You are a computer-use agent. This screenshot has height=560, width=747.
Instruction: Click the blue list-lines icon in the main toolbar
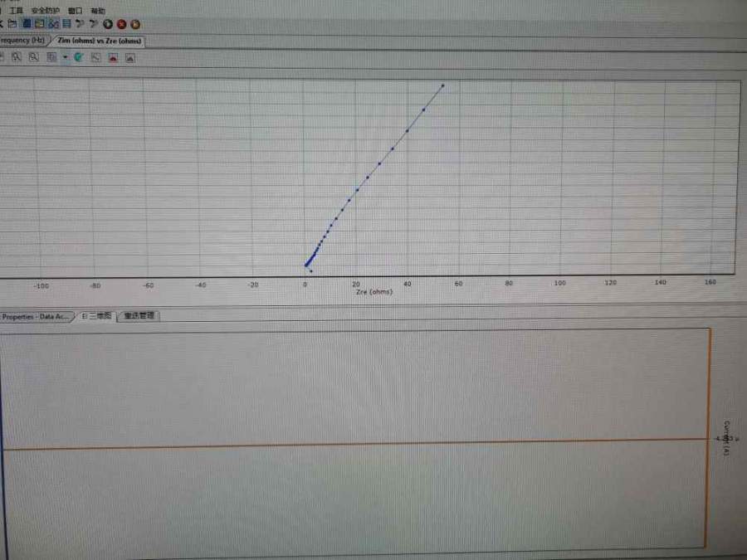coord(66,23)
